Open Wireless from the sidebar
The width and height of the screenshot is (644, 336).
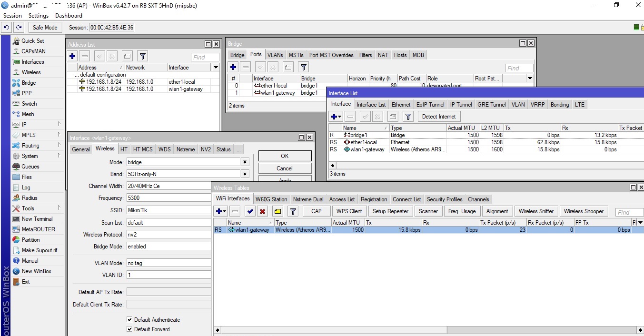pos(31,72)
